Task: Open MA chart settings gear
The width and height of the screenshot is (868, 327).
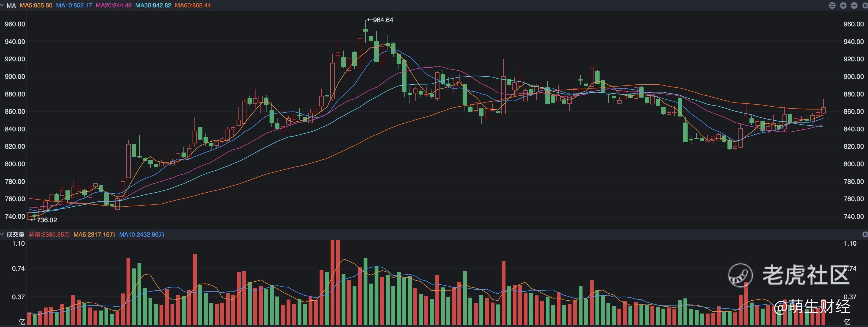Action: (x=865, y=5)
